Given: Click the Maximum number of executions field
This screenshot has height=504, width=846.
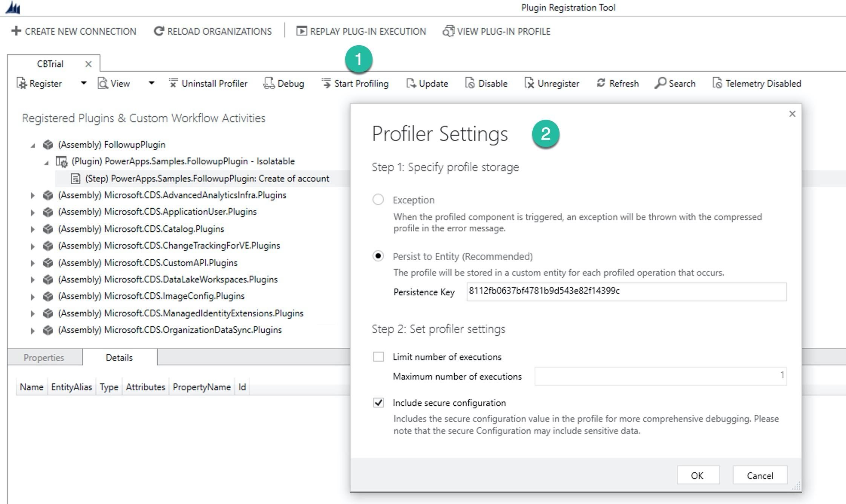Looking at the screenshot, I should (661, 376).
